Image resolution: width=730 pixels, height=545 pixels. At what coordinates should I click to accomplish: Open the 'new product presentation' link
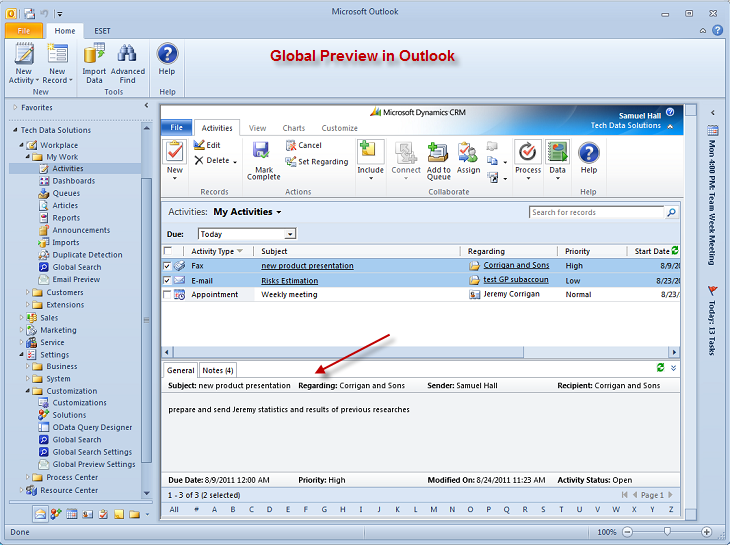(307, 266)
